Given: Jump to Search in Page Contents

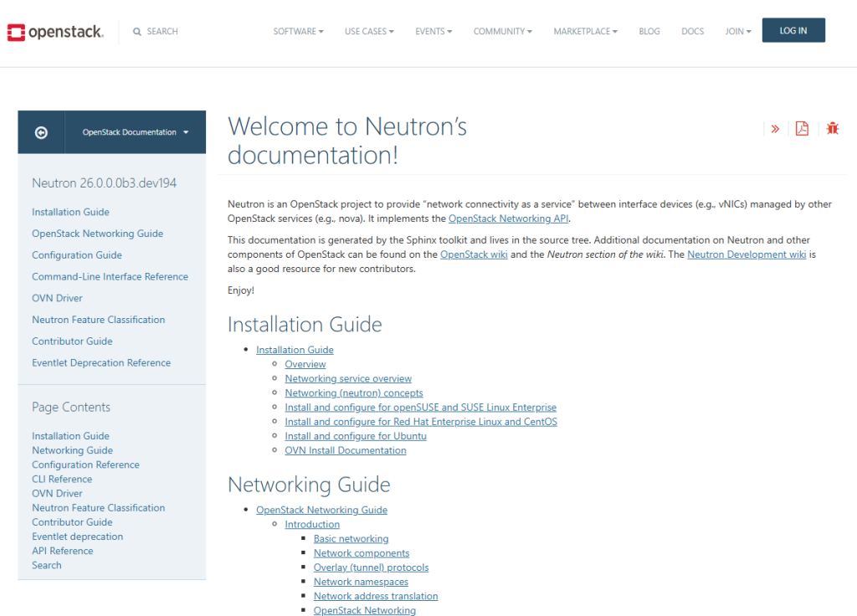Looking at the screenshot, I should tap(47, 566).
